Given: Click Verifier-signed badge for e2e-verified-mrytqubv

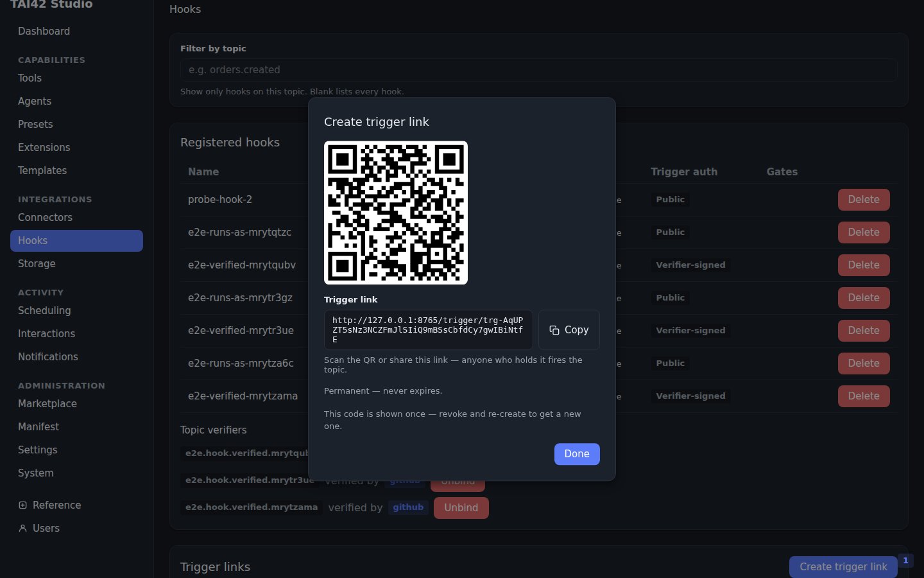Looking at the screenshot, I should click(690, 265).
